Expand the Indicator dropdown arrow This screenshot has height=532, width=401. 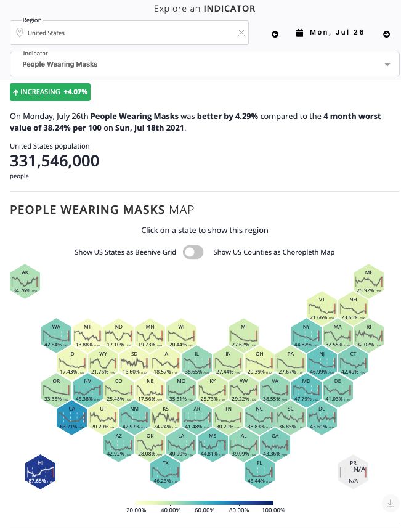point(387,64)
